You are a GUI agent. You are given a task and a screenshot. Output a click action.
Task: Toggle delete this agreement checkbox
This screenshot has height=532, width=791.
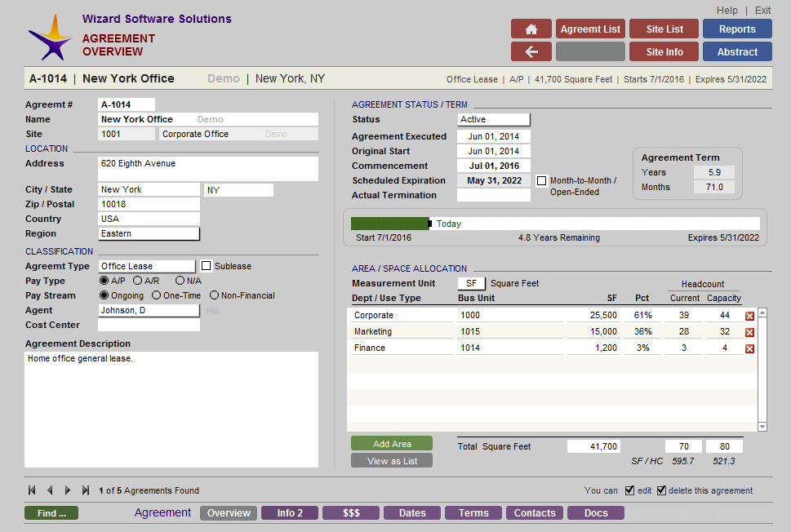click(661, 490)
